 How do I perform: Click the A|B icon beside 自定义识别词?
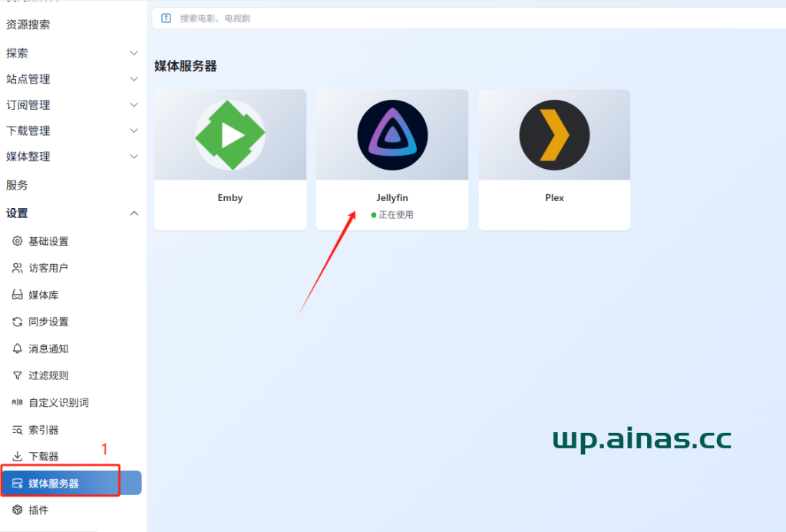17,402
